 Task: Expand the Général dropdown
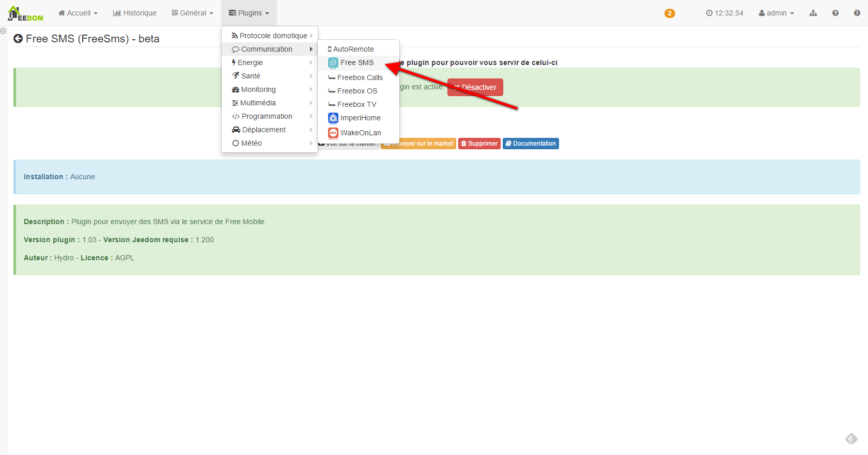[192, 13]
